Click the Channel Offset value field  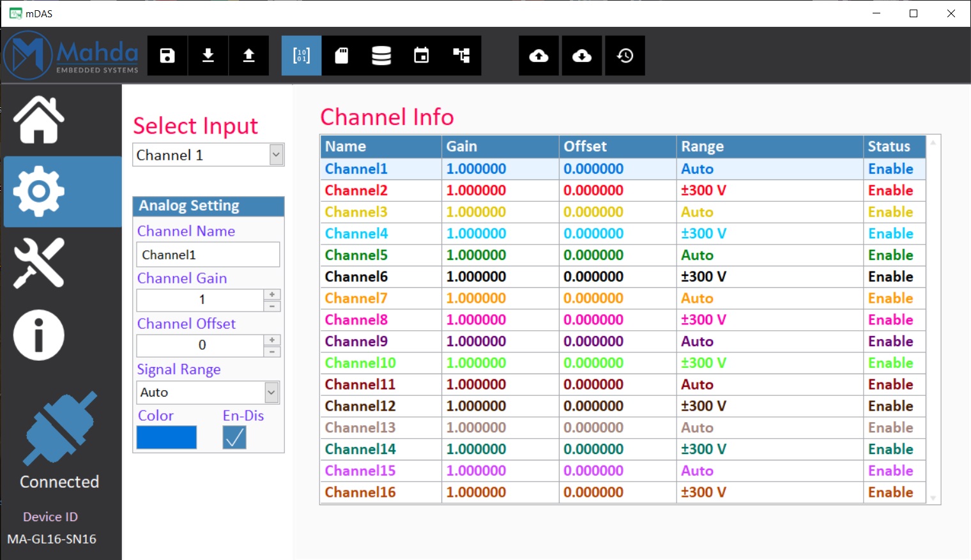201,345
